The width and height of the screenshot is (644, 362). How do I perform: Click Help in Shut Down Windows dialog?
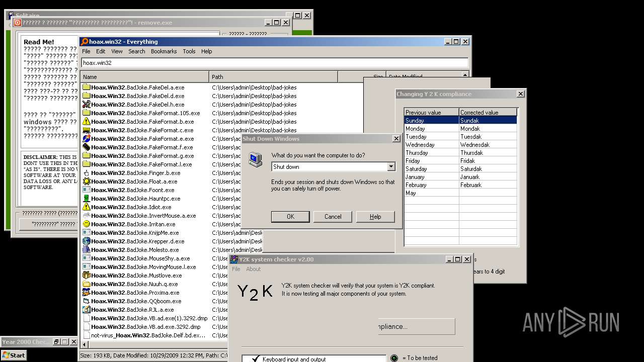(x=375, y=217)
